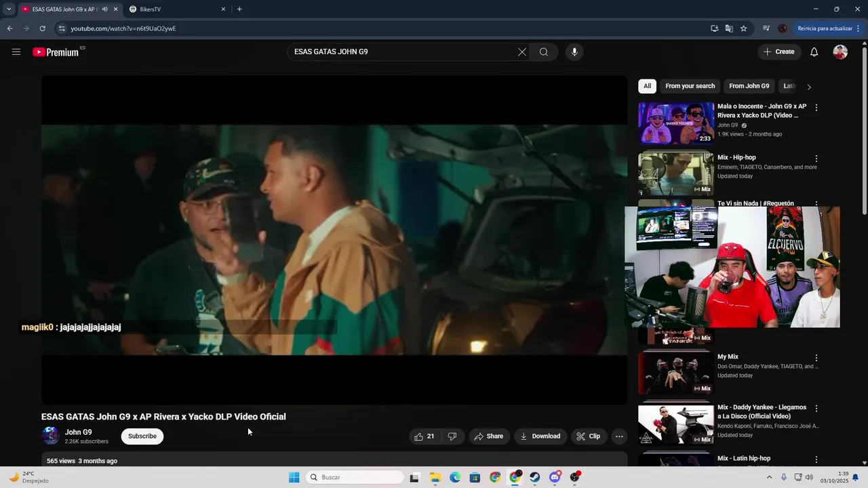Image resolution: width=868 pixels, height=488 pixels.
Task: Subscribe to John G9
Action: coord(142,436)
